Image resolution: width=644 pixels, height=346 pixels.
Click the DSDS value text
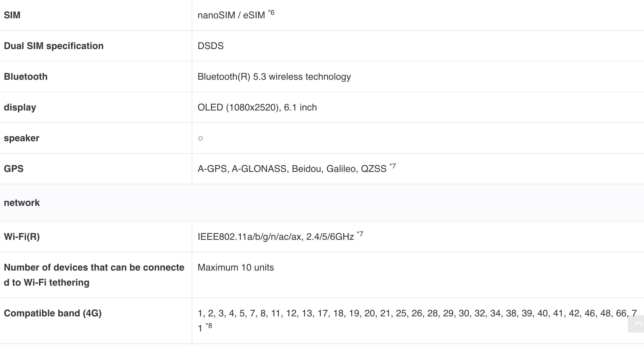211,46
